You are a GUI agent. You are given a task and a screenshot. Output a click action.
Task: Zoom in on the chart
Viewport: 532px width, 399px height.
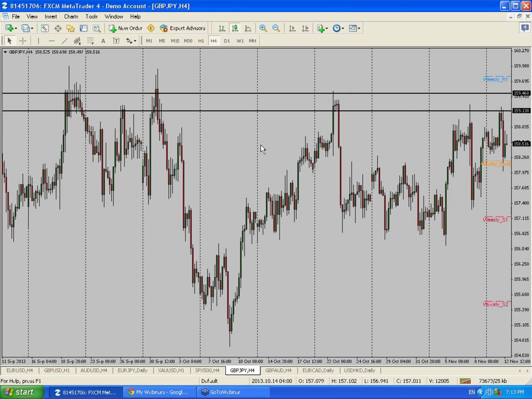[263, 28]
